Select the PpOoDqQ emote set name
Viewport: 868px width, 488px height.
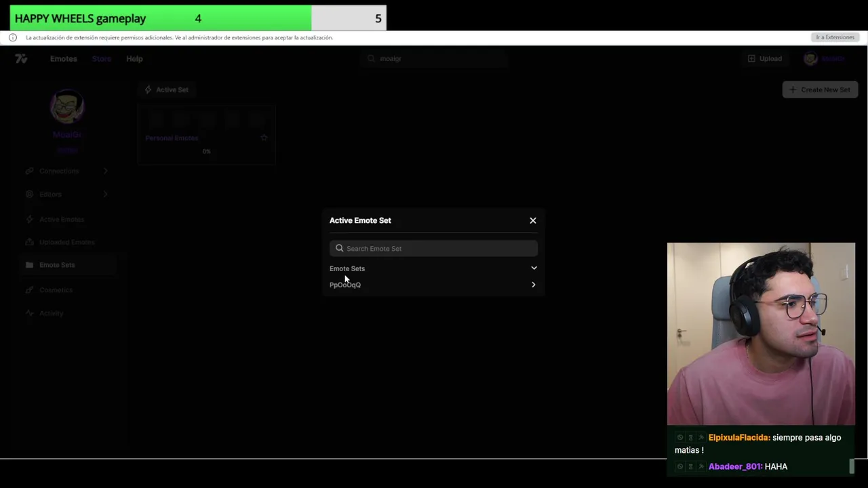(x=345, y=285)
